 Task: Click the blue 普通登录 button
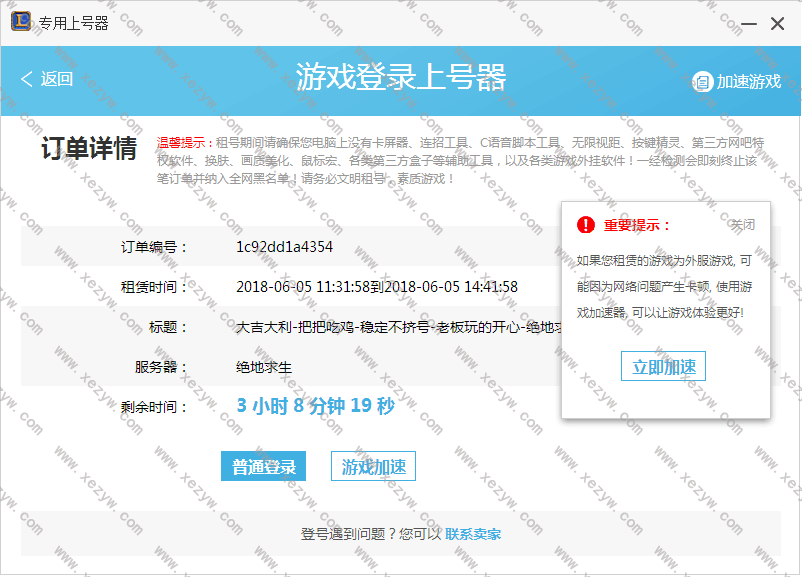263,467
